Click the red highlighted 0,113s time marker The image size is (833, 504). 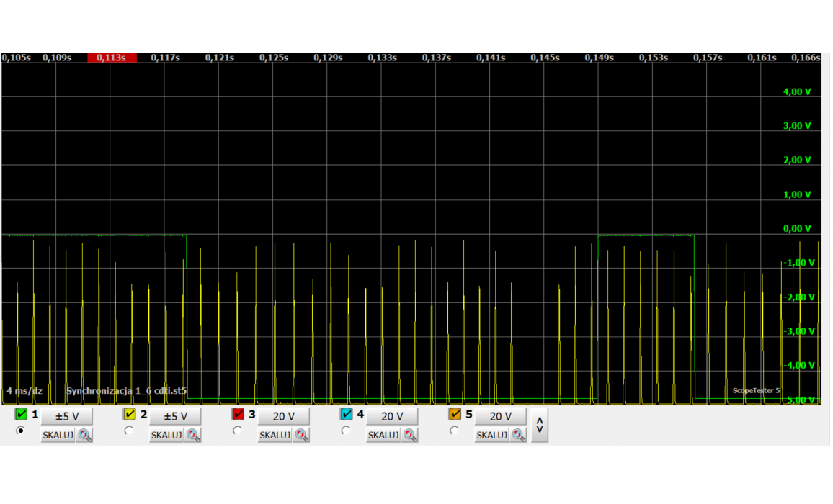pos(112,58)
